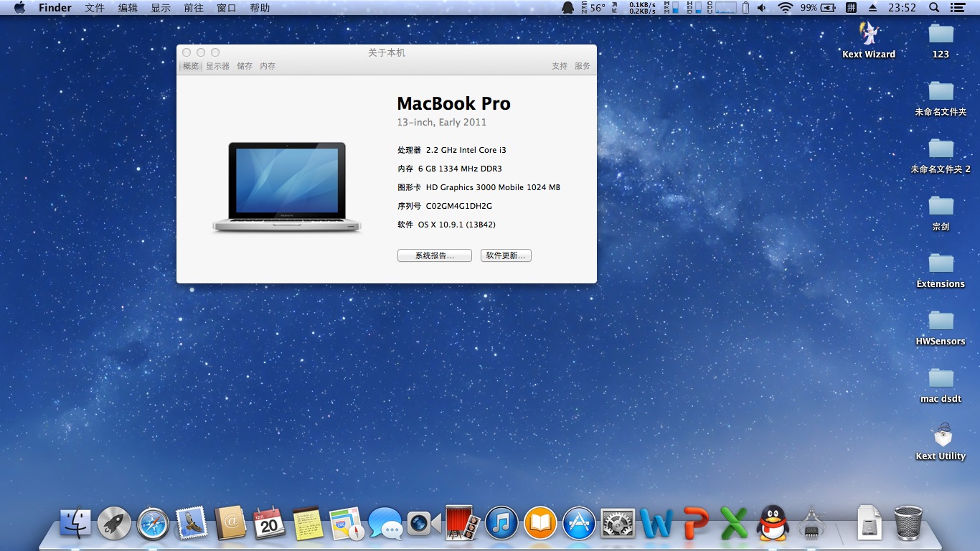Open the 帮助 menu
The width and height of the screenshot is (980, 551).
tap(260, 8)
